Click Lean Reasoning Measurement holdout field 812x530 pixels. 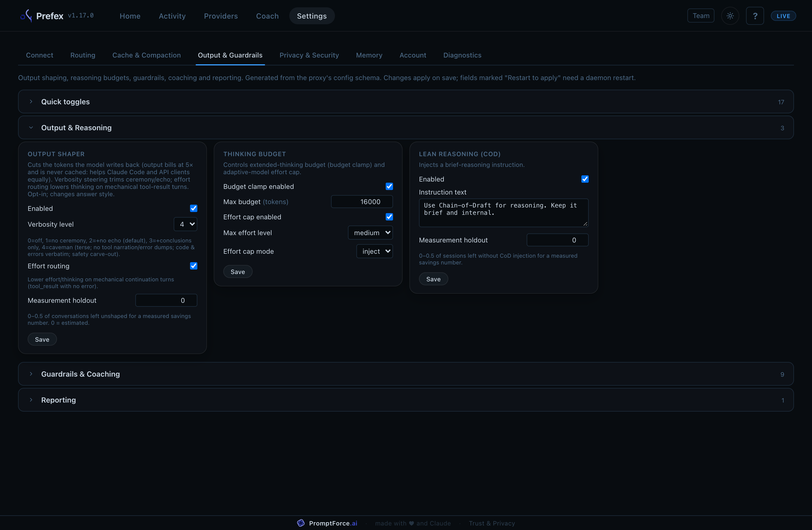pos(557,240)
